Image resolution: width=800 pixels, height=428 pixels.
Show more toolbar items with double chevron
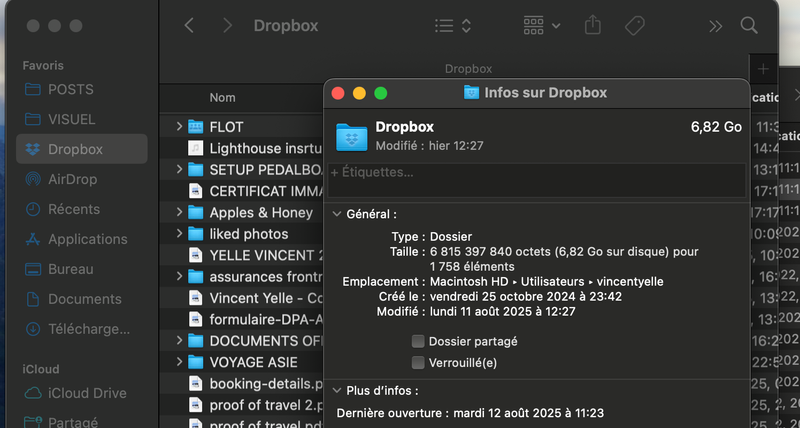coord(715,25)
